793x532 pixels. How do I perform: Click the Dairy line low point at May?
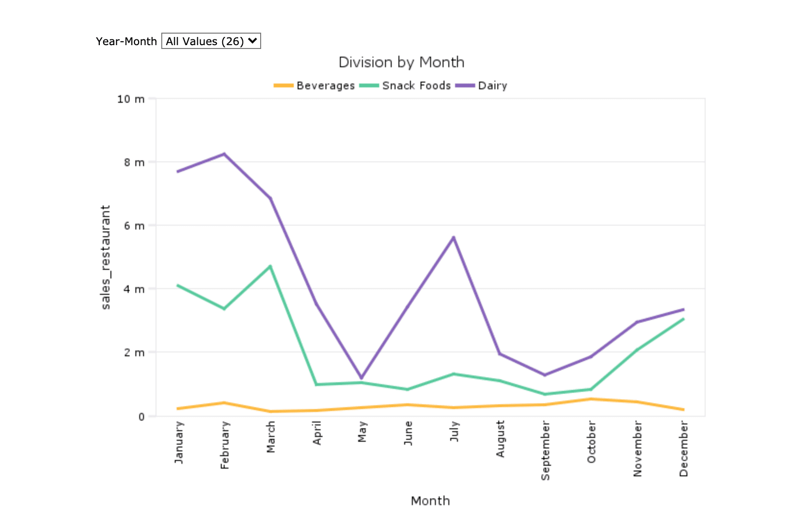click(x=361, y=378)
